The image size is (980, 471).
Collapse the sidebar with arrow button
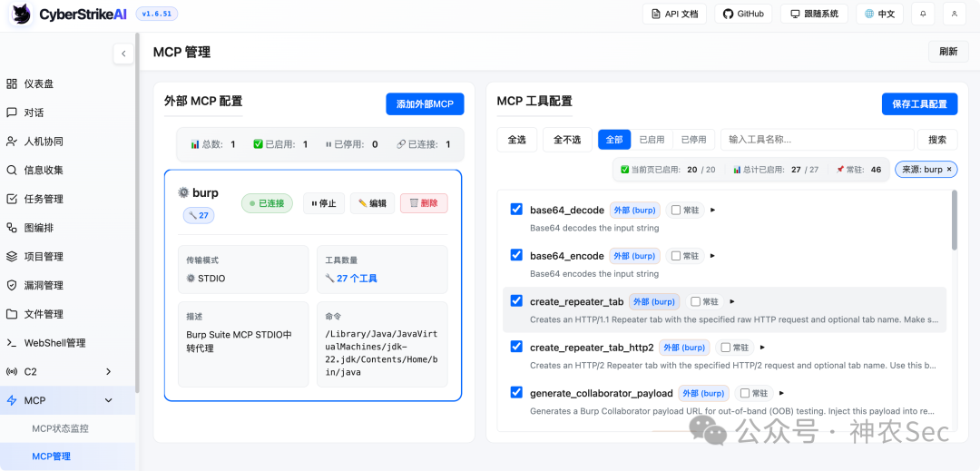point(123,54)
